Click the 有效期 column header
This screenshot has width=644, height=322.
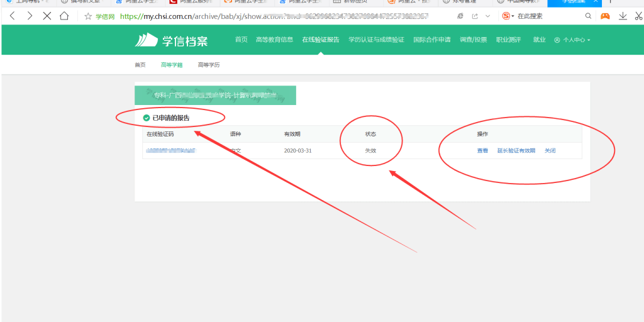coord(292,135)
